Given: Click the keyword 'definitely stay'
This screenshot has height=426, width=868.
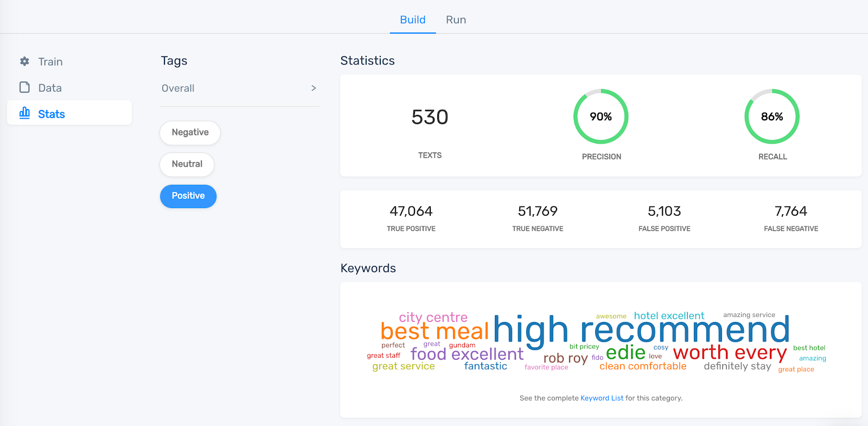Looking at the screenshot, I should click(x=737, y=366).
